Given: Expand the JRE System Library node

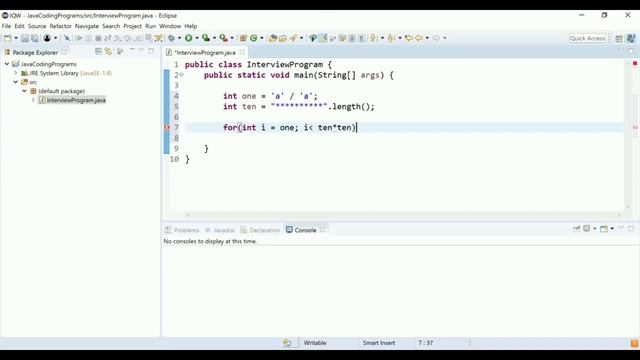Looking at the screenshot, I should tap(16, 73).
